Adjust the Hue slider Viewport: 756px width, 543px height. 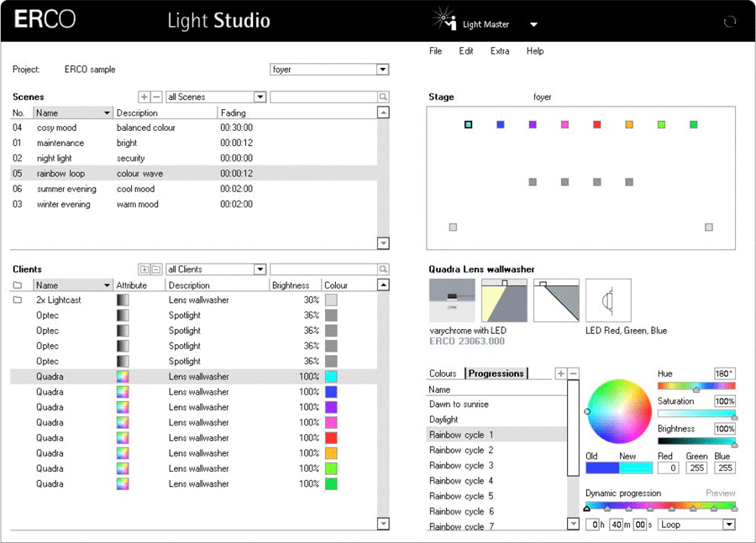pyautogui.click(x=696, y=386)
